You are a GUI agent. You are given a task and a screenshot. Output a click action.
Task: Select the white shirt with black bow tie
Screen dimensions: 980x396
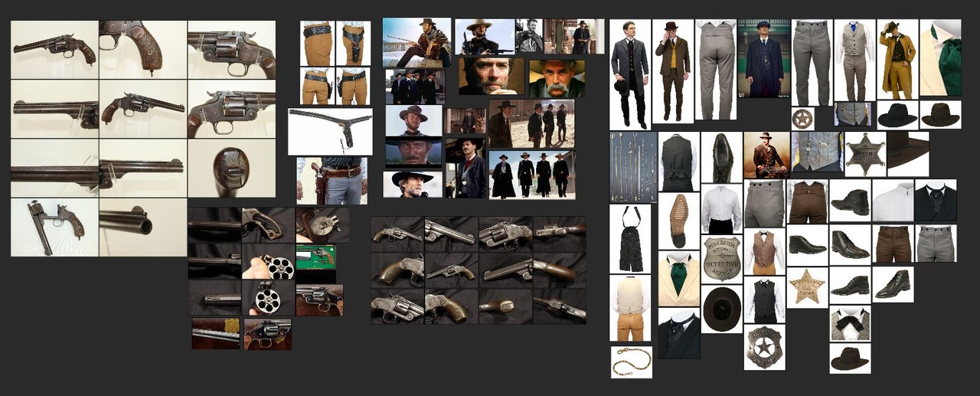tap(850, 324)
